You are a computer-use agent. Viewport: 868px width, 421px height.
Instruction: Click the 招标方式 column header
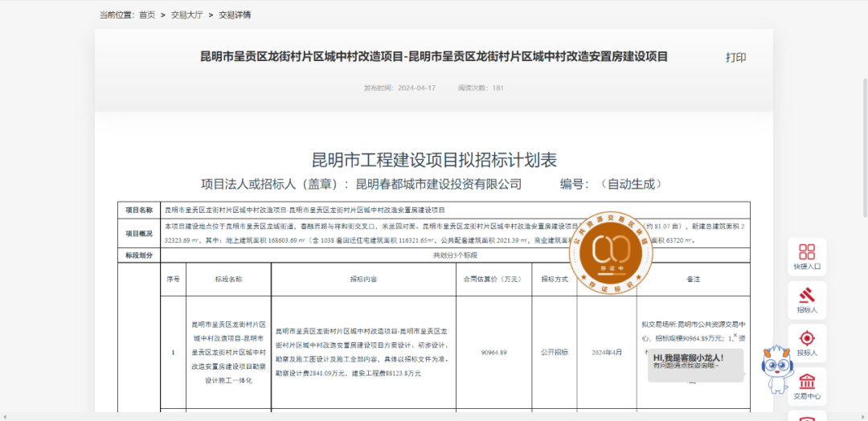(555, 279)
